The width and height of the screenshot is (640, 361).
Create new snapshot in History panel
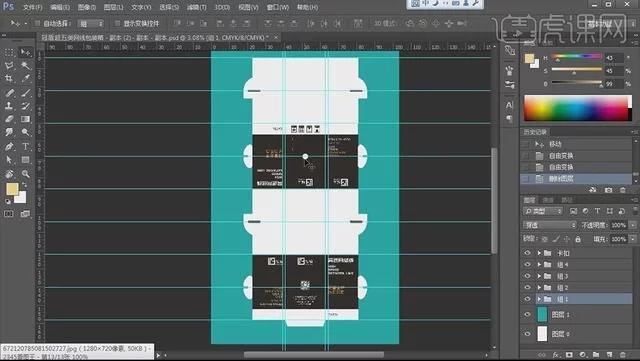609,190
